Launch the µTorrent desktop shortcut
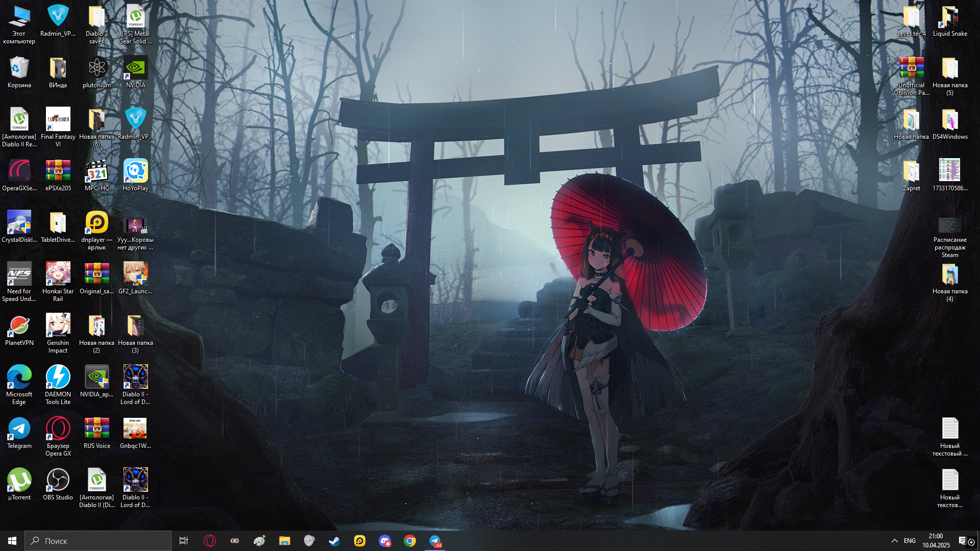This screenshot has width=980, height=551. click(19, 485)
